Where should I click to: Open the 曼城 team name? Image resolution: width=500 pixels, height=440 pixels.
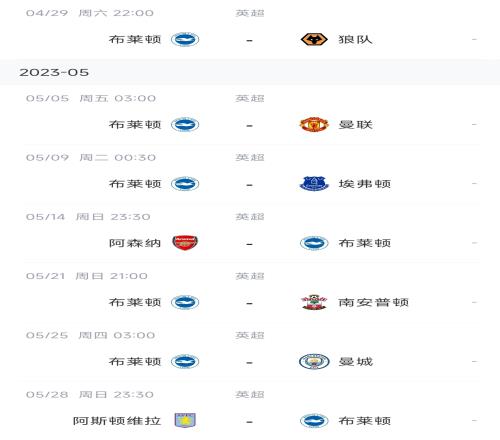(355, 362)
